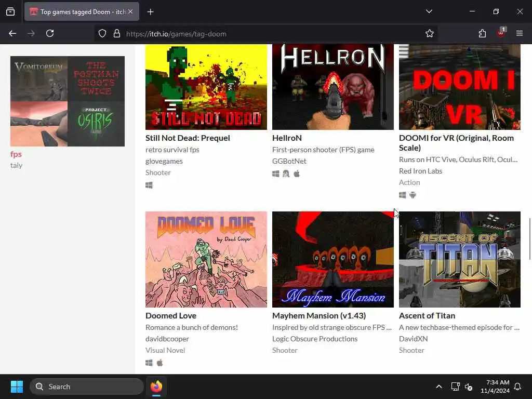Expand the list all tabs chevron
This screenshot has height=399, width=532.
click(x=429, y=11)
